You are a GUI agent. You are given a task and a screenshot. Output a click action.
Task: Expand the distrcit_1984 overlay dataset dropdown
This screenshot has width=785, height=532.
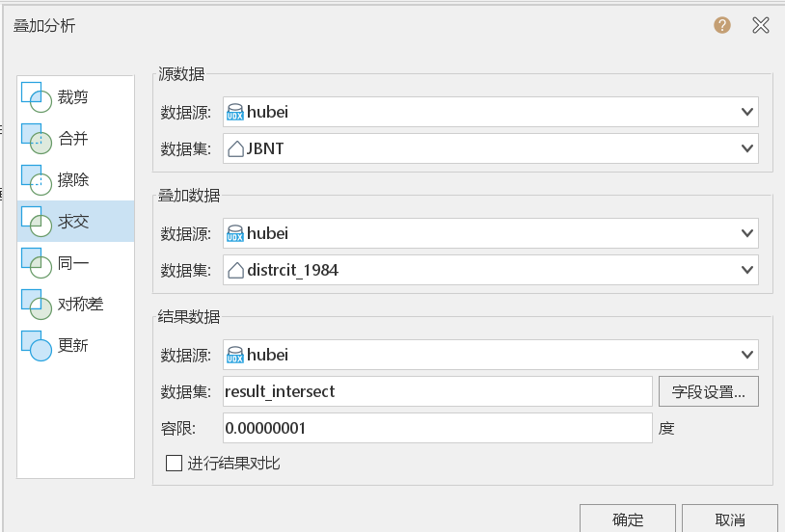491,270
